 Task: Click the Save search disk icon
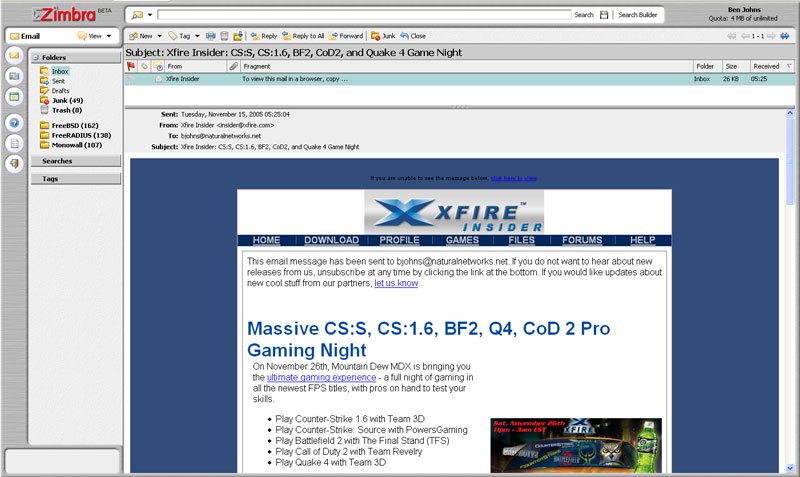pyautogui.click(x=604, y=15)
